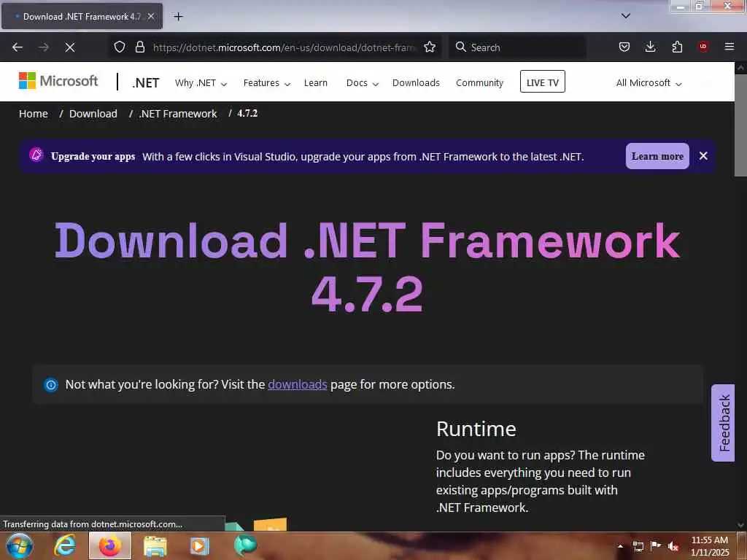The width and height of the screenshot is (747, 560).
Task: Open the Firefox downloads panel
Action: [650, 47]
